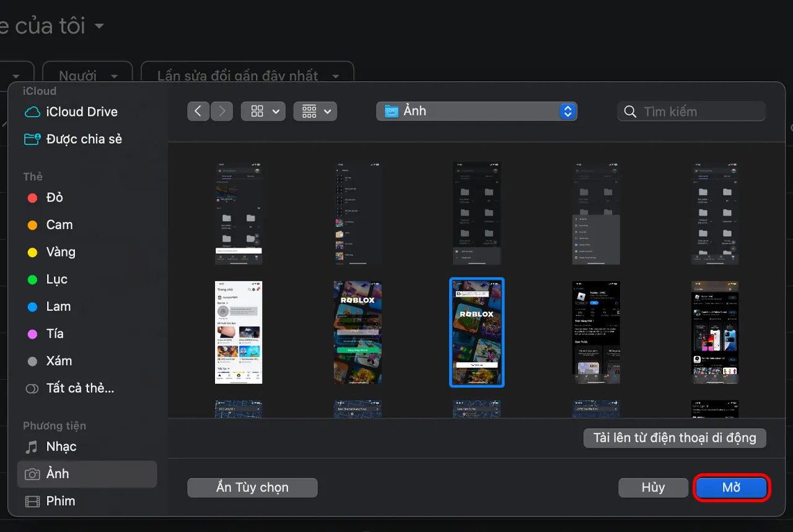Viewport: 793px width, 532px height.
Task: Show all tags via Tất cả thẻ
Action: [x=79, y=388]
